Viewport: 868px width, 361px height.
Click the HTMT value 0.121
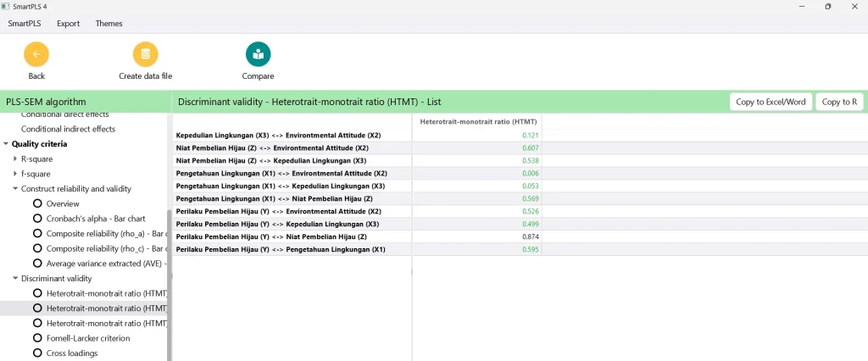(x=531, y=136)
